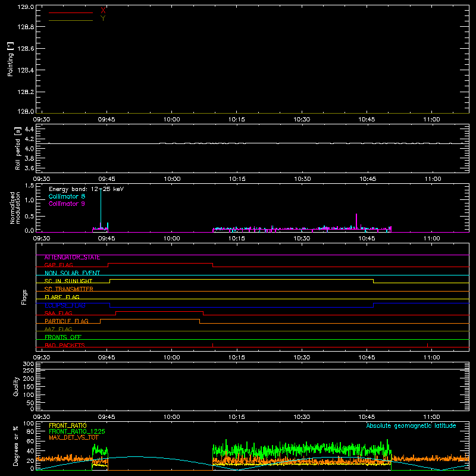
Task: Click the SAA_FLAG label
Action: tap(58, 314)
